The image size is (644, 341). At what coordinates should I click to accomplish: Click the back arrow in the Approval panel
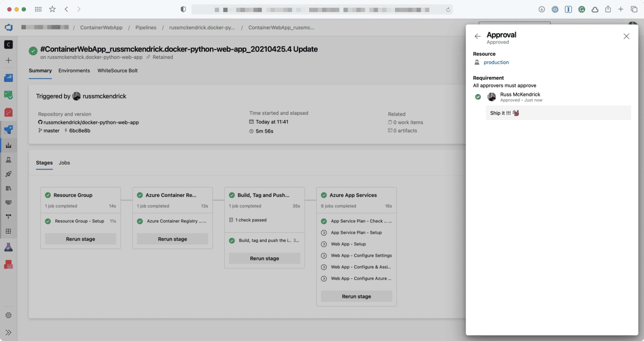tap(478, 36)
